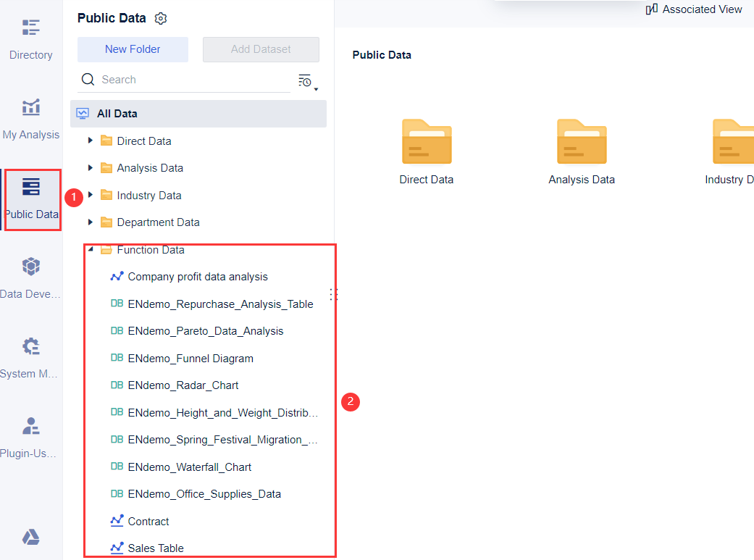Expand the Direct Data tree node
This screenshot has width=754, height=560.
coord(90,141)
